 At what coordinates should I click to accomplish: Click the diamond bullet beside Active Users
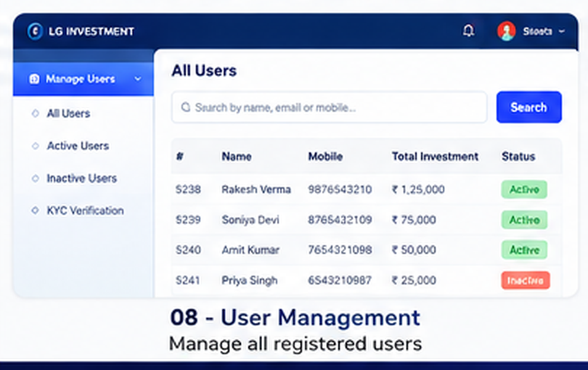tap(36, 145)
